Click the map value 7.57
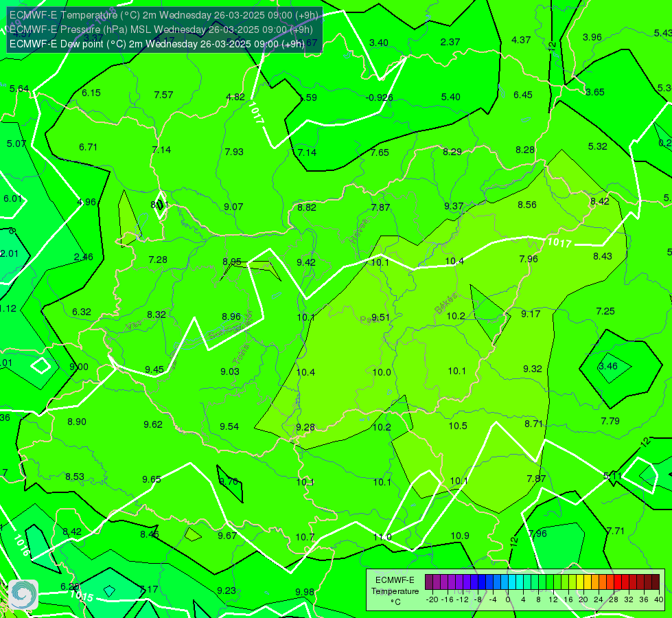 pyautogui.click(x=163, y=95)
